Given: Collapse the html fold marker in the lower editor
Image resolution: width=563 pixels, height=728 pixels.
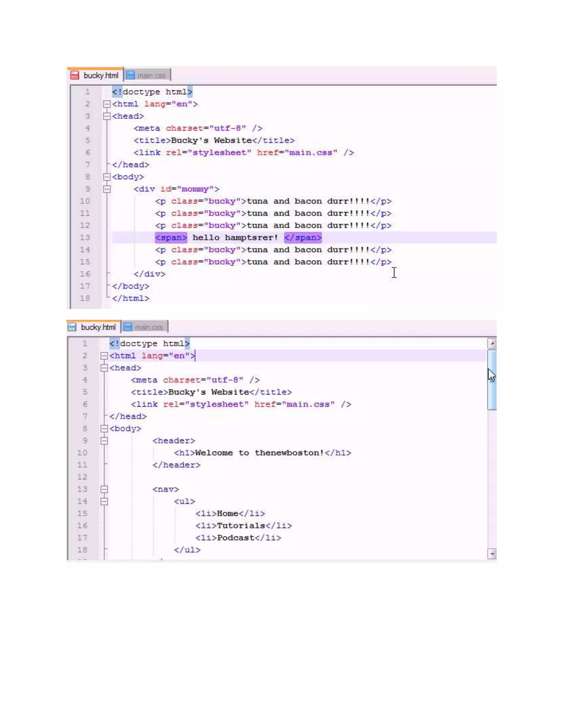Looking at the screenshot, I should (104, 356).
